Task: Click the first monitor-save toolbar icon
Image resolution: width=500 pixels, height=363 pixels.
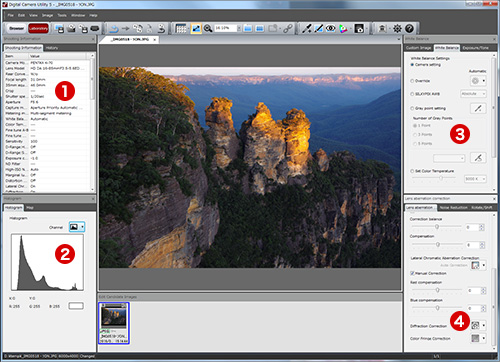Action: (x=59, y=29)
